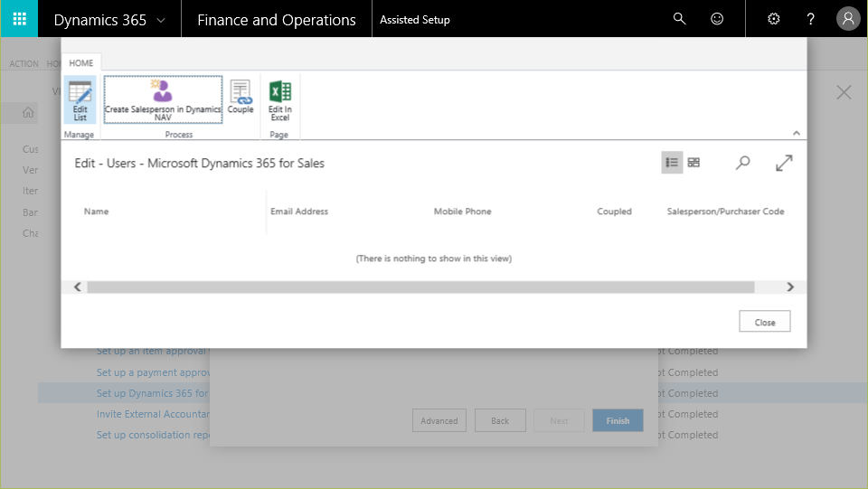Image resolution: width=868 pixels, height=489 pixels.
Task: Open Set up a payment approval link
Action: tap(153, 372)
